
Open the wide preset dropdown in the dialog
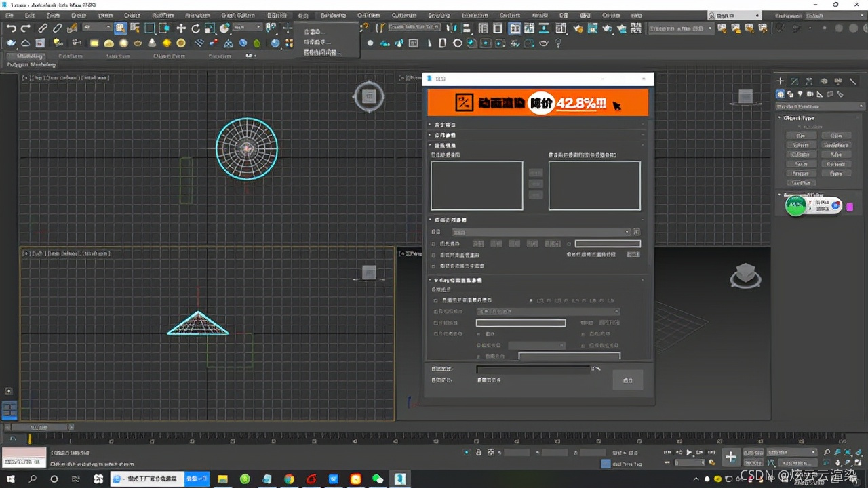(541, 232)
